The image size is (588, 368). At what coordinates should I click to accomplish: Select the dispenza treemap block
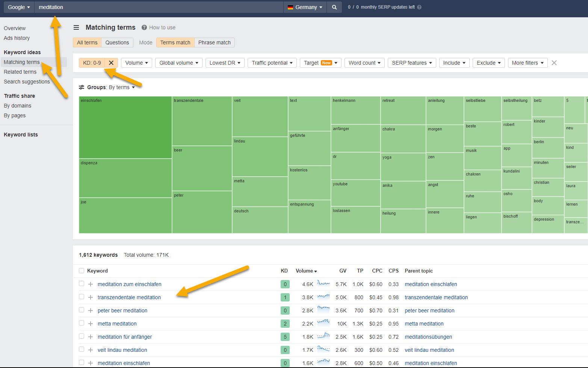[x=125, y=178]
